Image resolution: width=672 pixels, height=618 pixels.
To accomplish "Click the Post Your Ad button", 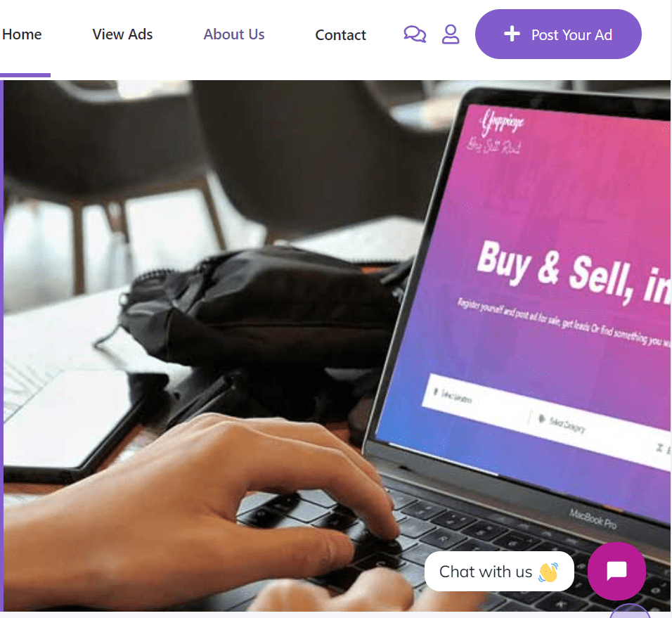I will 558,34.
